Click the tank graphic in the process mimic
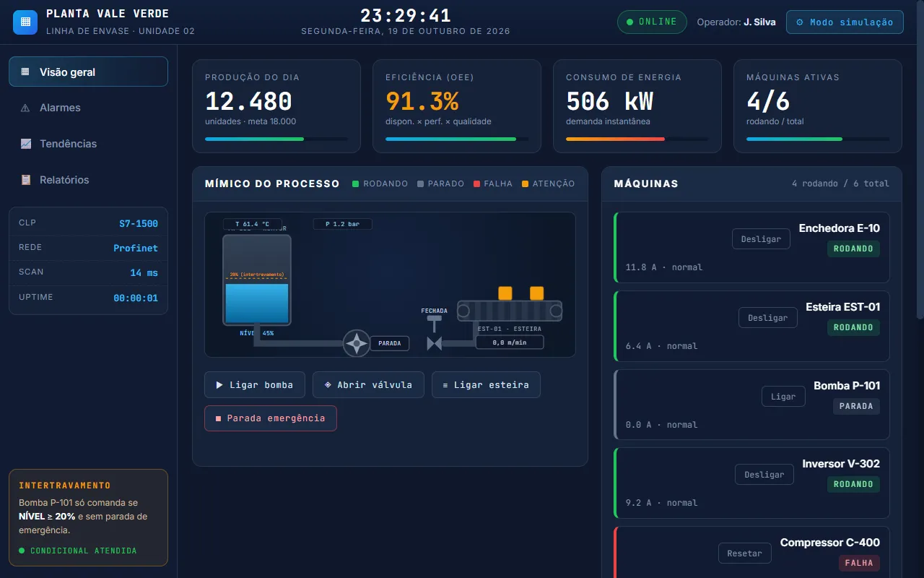 tap(257, 280)
